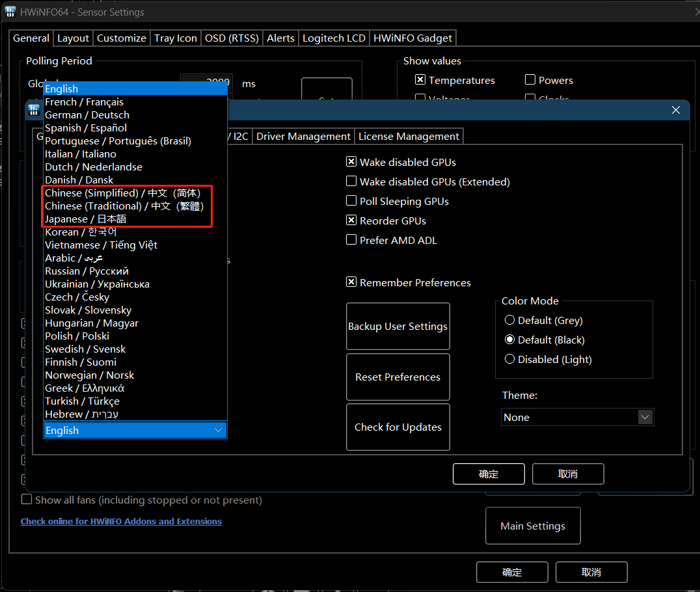The width and height of the screenshot is (700, 592).
Task: Enable the "Poll Sleeping GPUs" checkbox
Action: click(x=351, y=200)
